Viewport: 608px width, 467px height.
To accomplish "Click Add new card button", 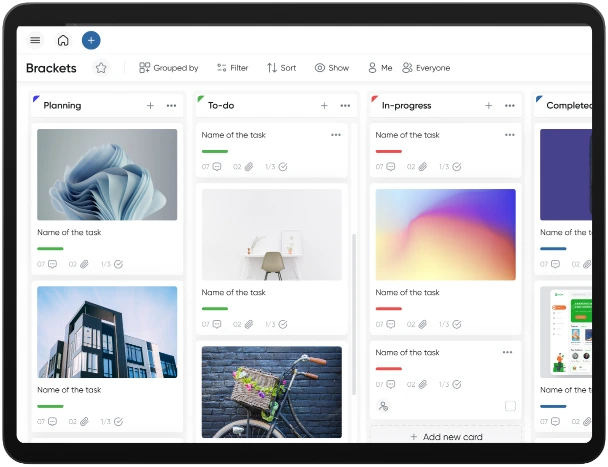I will tap(446, 437).
